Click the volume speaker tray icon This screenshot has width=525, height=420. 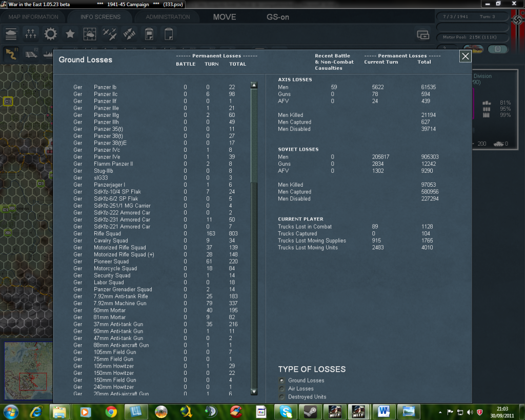tap(470, 412)
